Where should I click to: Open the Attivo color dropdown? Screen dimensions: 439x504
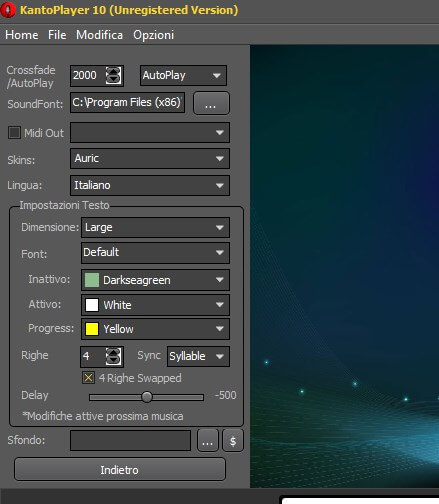pyautogui.click(x=155, y=305)
